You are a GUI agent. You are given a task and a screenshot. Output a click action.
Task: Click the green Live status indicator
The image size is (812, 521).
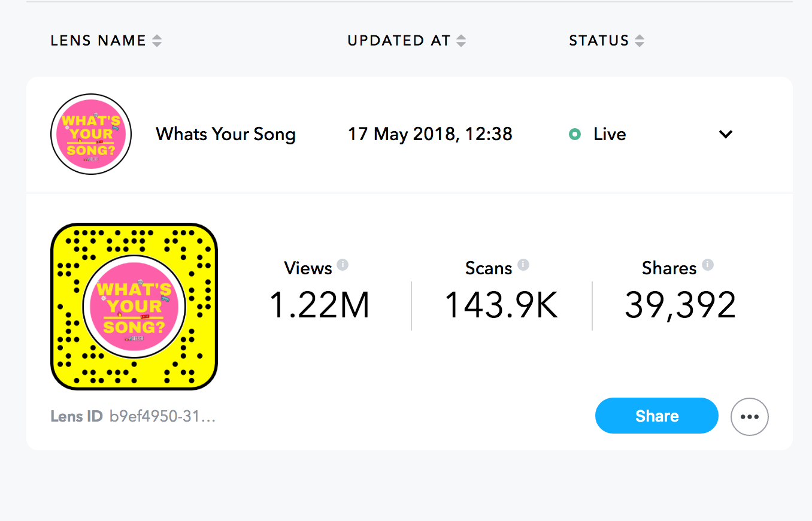click(575, 134)
